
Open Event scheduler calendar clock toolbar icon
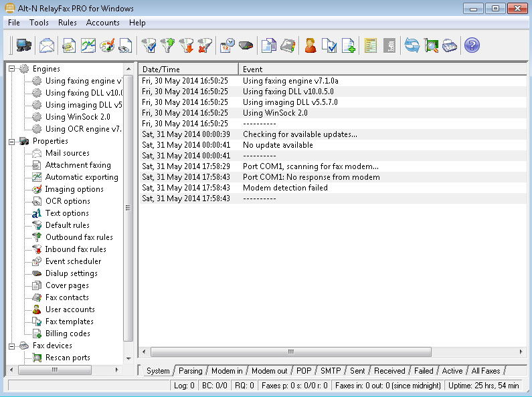point(227,45)
